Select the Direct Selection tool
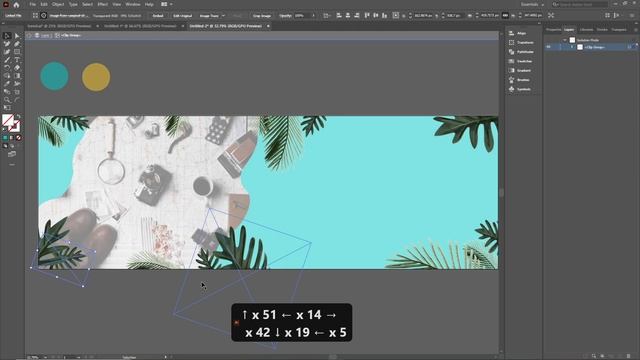This screenshot has height=360, width=640. pos(17,36)
